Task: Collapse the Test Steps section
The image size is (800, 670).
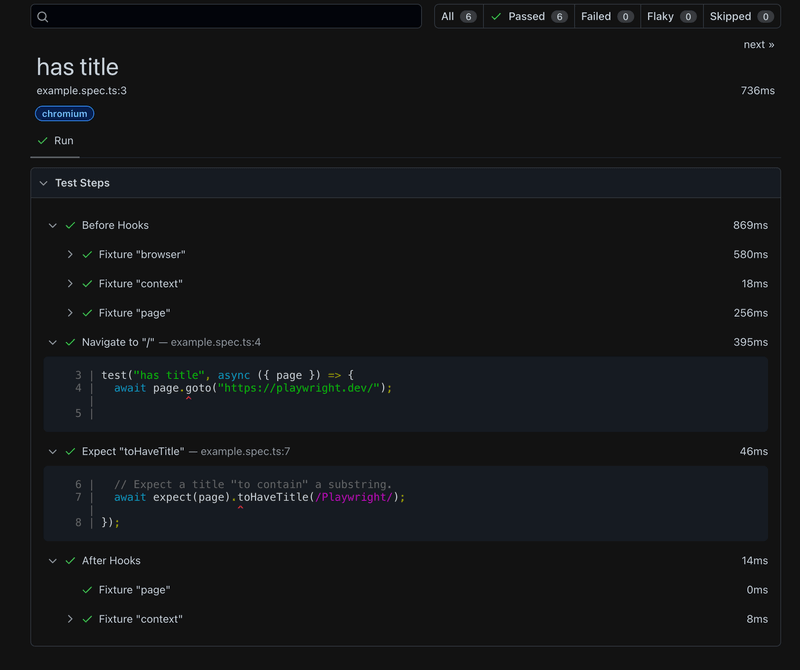Action: (43, 183)
